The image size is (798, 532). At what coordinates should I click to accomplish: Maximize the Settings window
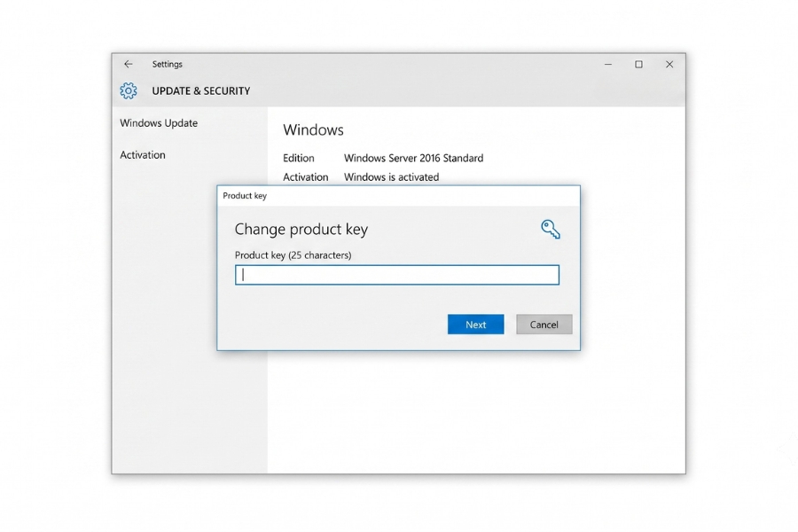[x=638, y=64]
